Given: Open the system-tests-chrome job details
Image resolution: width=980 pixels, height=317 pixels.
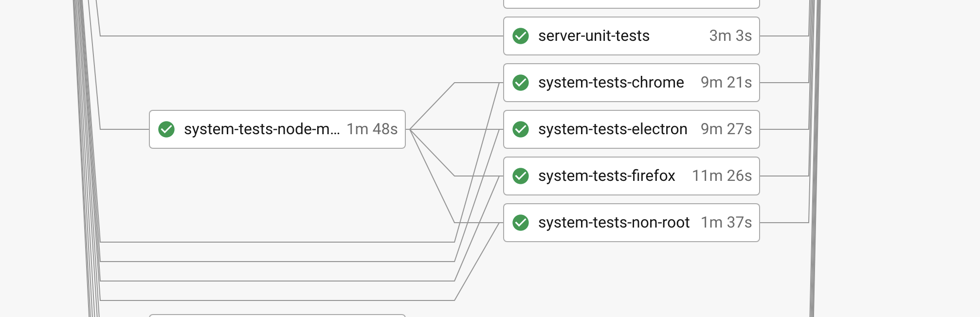Looking at the screenshot, I should tap(611, 83).
